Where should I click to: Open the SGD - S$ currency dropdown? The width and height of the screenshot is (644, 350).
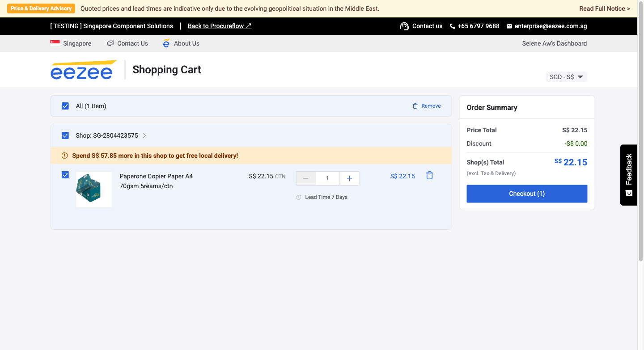tap(566, 77)
